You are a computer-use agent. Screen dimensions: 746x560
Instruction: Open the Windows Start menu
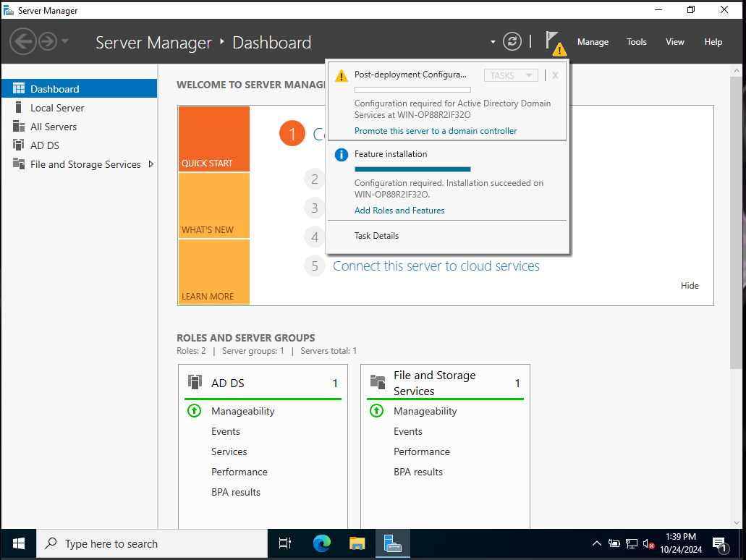point(19,543)
